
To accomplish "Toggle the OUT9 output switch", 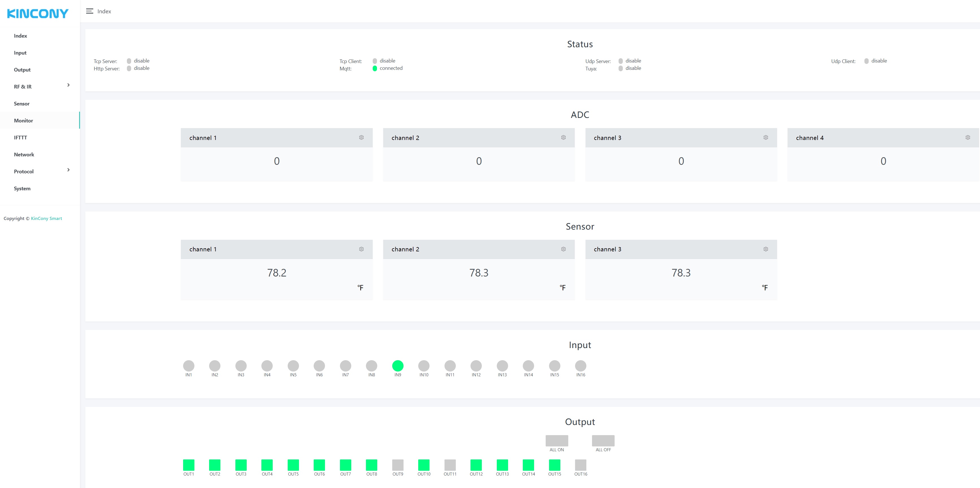I will tap(398, 465).
